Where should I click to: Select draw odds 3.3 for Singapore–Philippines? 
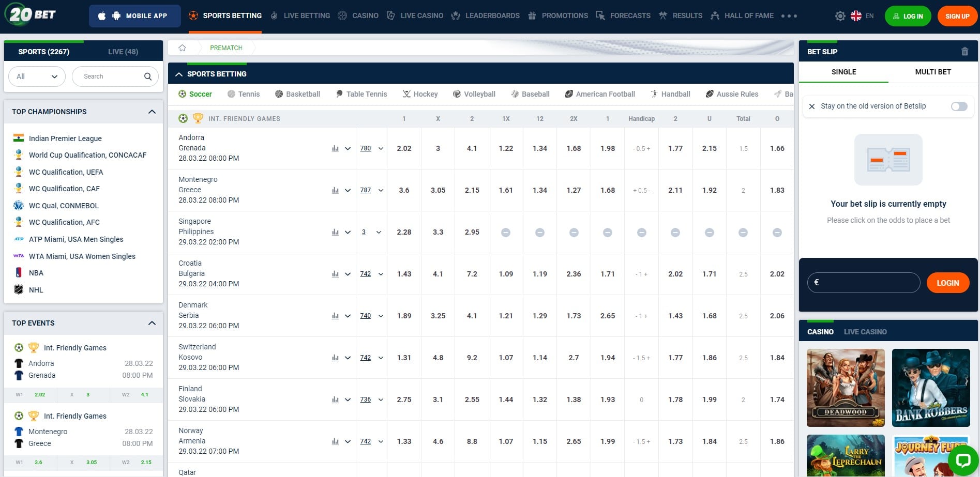pyautogui.click(x=438, y=232)
